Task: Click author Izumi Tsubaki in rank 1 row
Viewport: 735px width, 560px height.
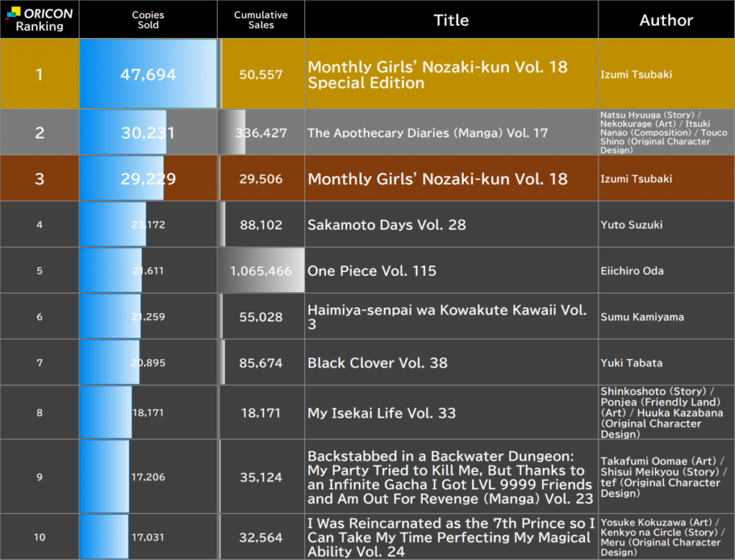Action: point(636,75)
